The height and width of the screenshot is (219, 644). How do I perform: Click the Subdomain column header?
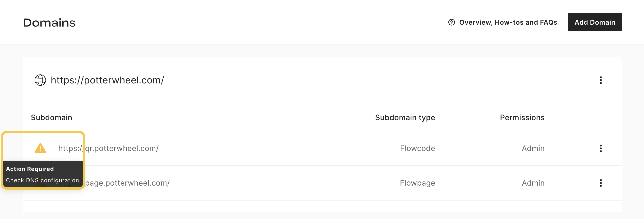point(51,118)
